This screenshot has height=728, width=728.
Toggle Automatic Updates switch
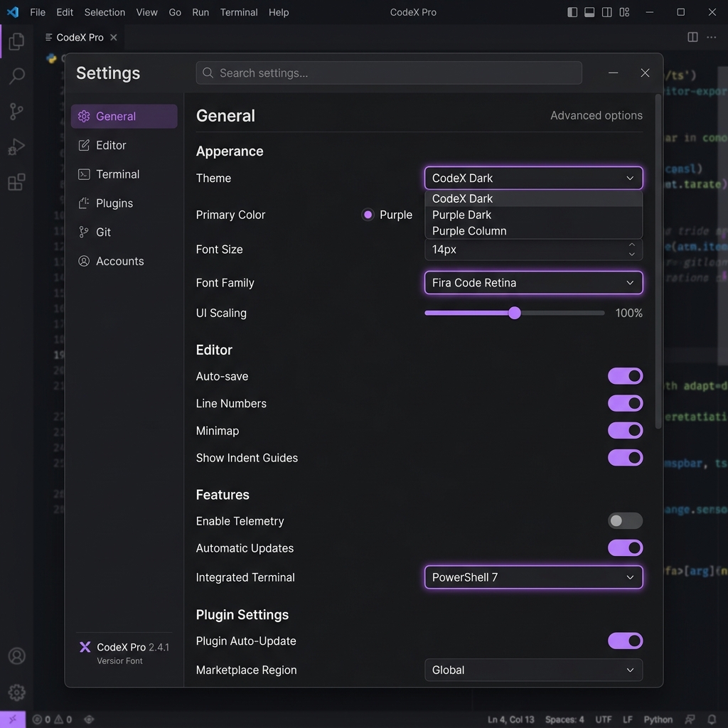pos(625,548)
